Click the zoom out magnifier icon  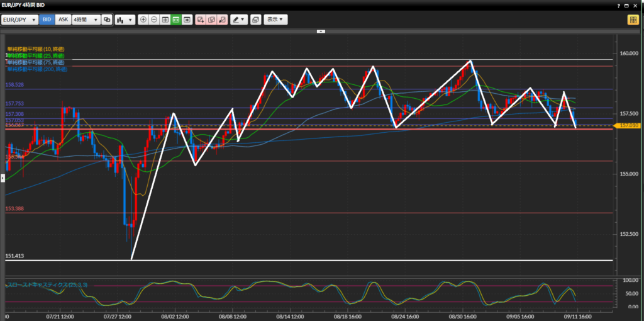pos(154,20)
